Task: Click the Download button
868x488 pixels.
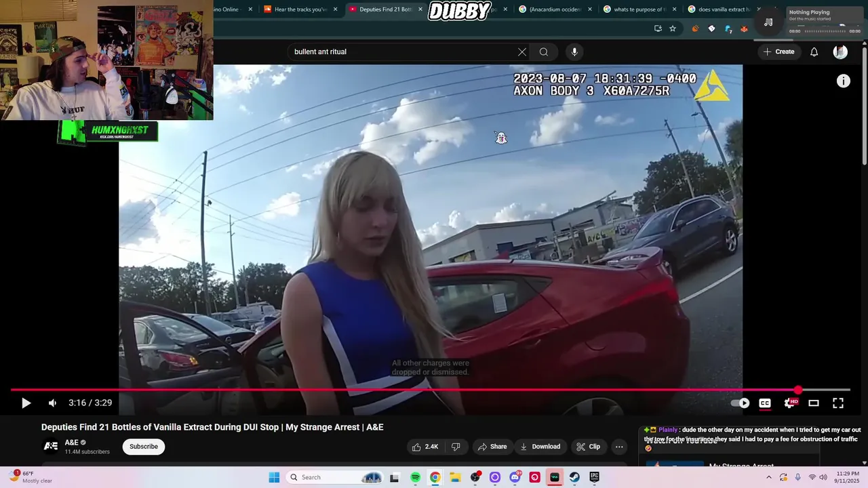Action: tap(540, 447)
